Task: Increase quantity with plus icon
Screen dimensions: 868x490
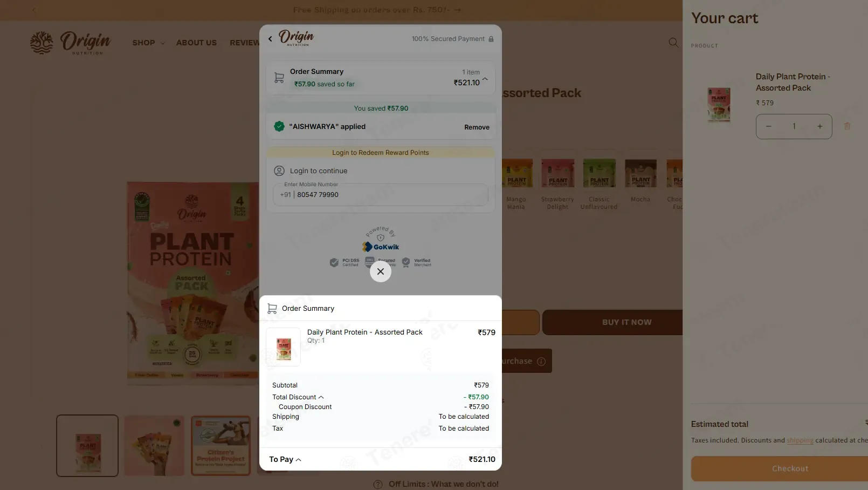Action: click(x=819, y=126)
